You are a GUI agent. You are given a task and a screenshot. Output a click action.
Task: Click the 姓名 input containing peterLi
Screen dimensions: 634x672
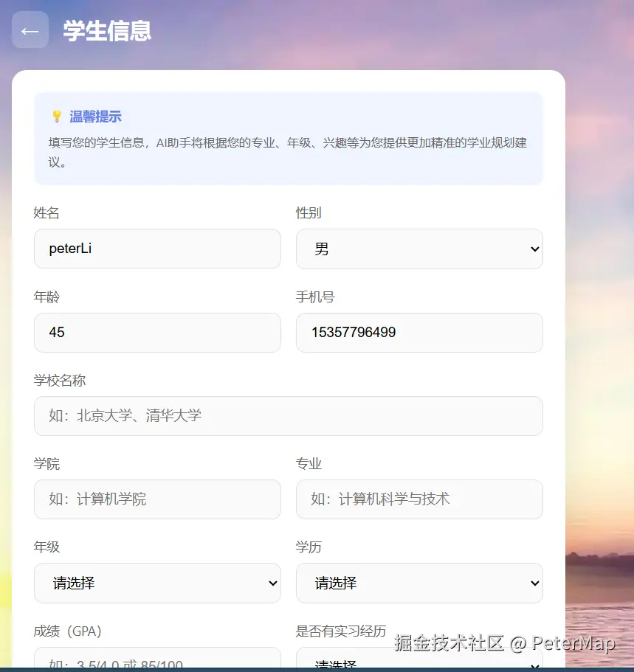(157, 249)
